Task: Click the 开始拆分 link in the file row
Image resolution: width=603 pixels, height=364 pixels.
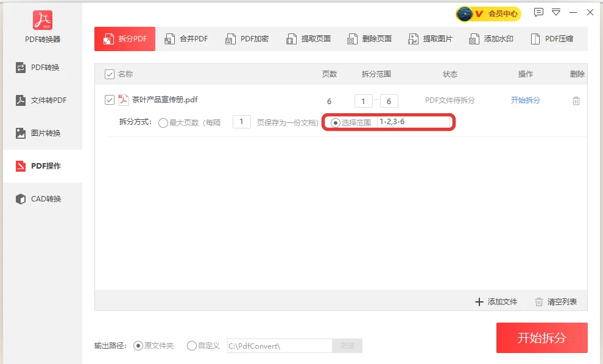Action: tap(525, 100)
